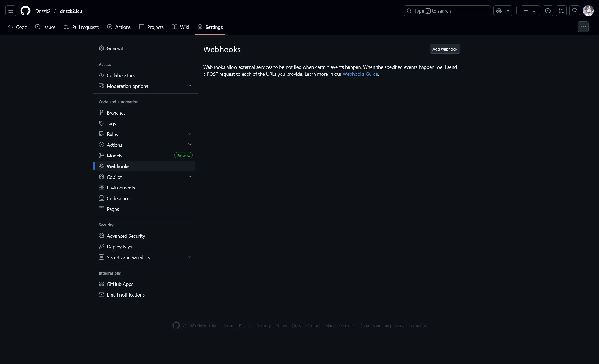Expand the Copilot settings section
This screenshot has width=599, height=364.
pyautogui.click(x=190, y=176)
